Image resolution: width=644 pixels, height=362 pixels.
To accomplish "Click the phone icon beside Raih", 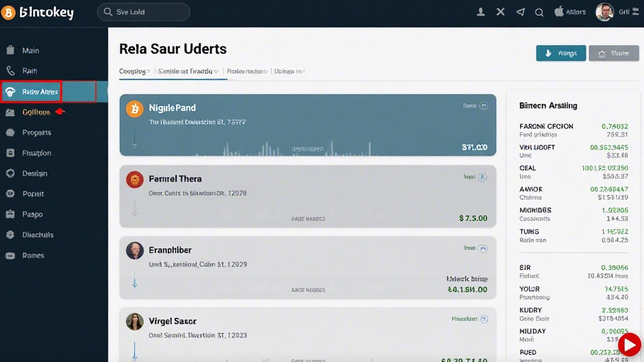I will coord(10,71).
